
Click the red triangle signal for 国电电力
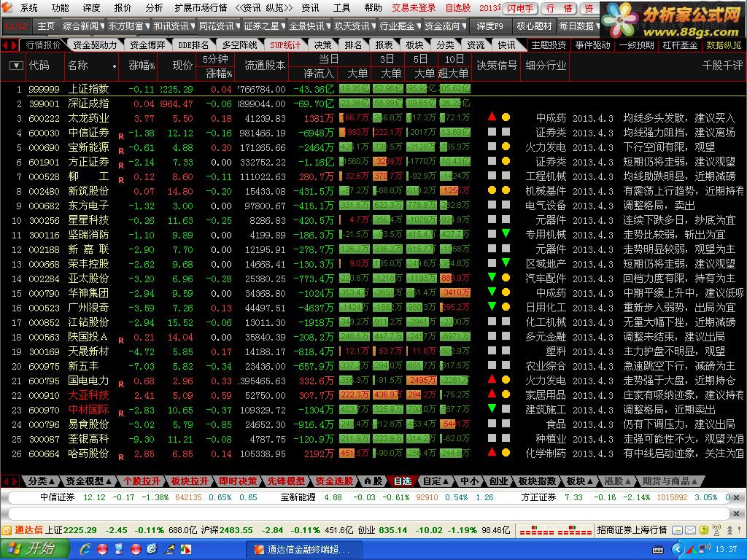pos(492,379)
